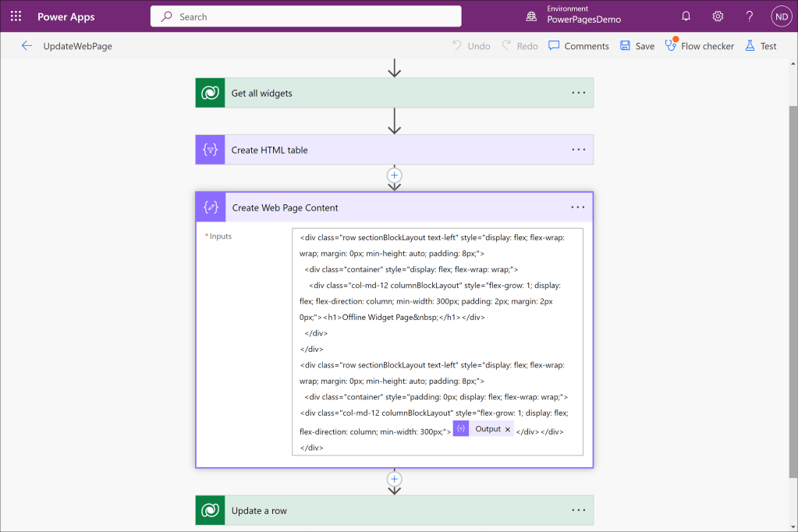Click the help question mark icon
The image size is (798, 532).
click(x=750, y=16)
